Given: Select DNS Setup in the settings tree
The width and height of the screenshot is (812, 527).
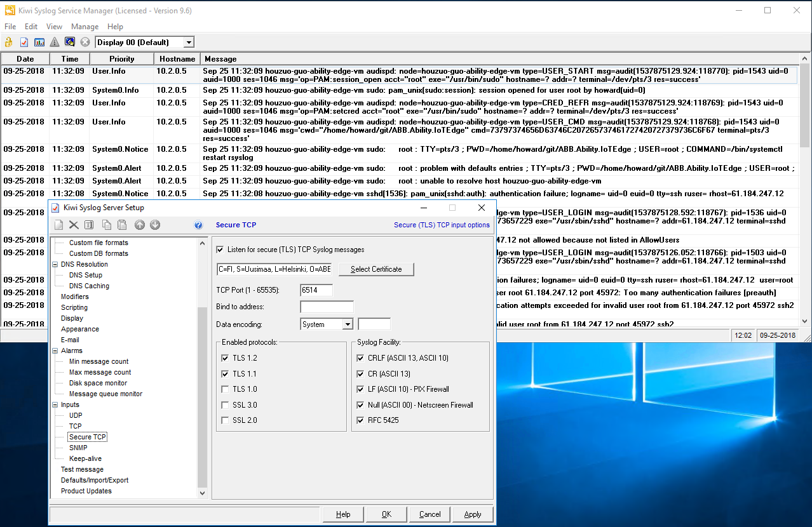Looking at the screenshot, I should 85,275.
